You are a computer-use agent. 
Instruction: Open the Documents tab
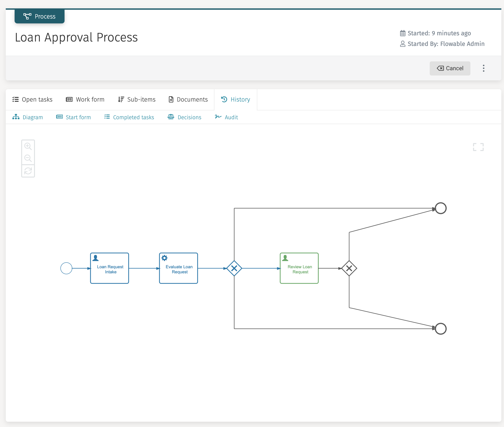click(192, 99)
